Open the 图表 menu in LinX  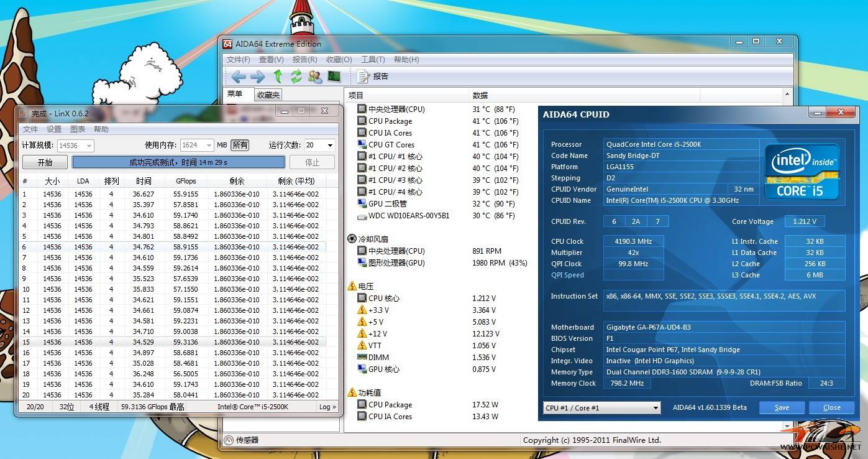tap(78, 129)
